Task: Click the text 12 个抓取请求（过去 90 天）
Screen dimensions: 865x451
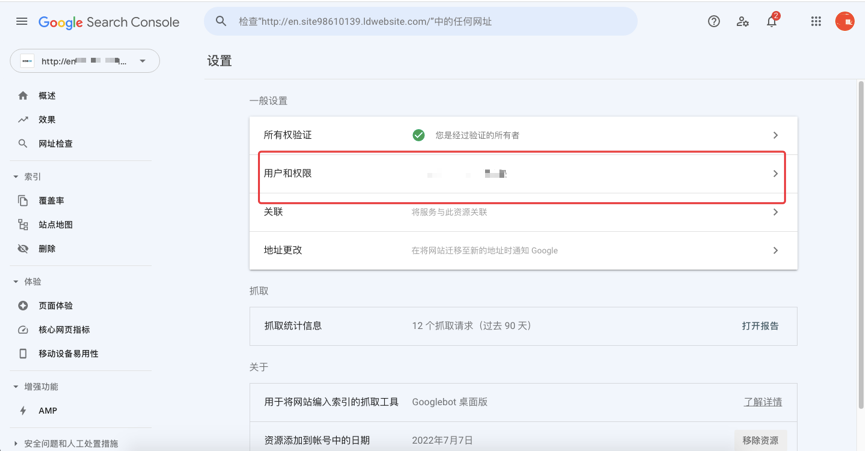Action: click(472, 326)
